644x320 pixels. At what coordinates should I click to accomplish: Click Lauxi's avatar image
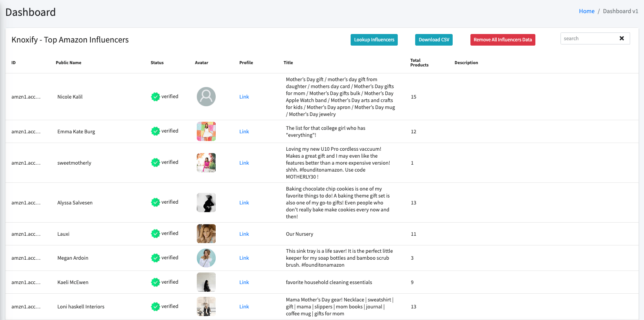tap(206, 234)
